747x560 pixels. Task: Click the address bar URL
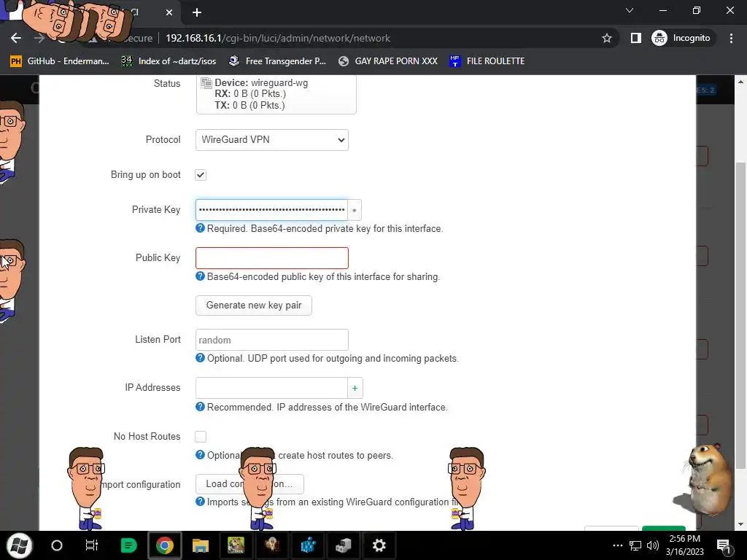click(278, 38)
